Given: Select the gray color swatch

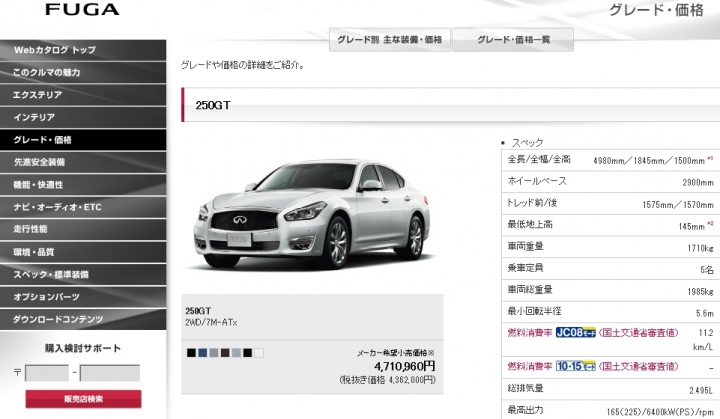Looking at the screenshot, I should tap(214, 353).
